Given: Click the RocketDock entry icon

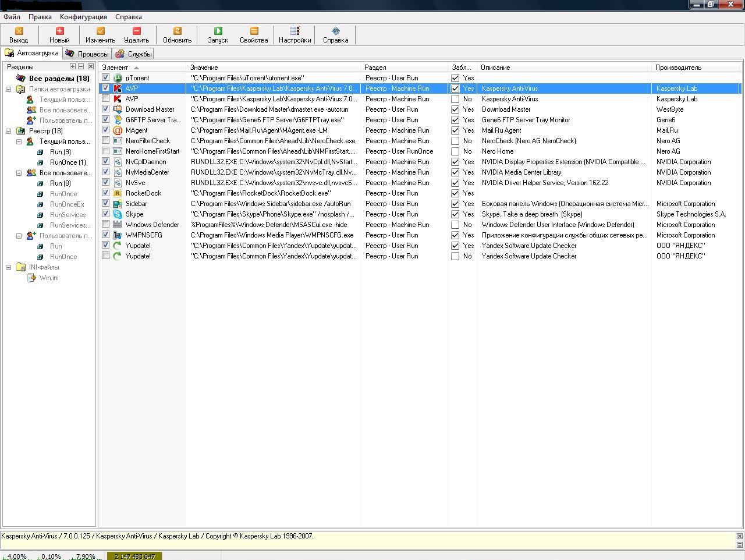Looking at the screenshot, I should [118, 193].
